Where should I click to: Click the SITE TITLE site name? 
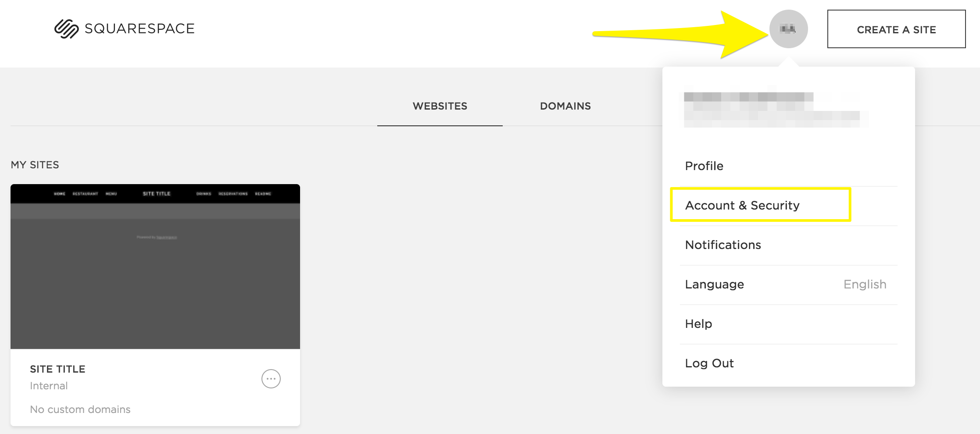[57, 369]
